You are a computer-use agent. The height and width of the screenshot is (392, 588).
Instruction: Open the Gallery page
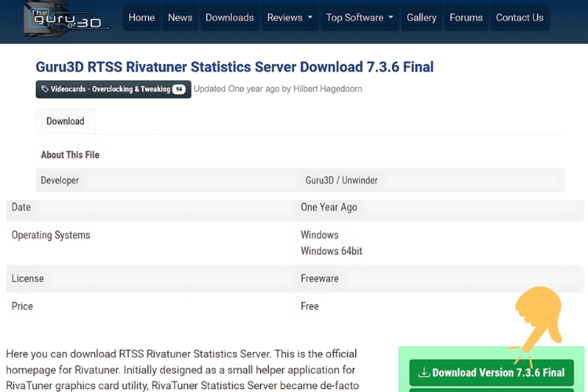422,17
